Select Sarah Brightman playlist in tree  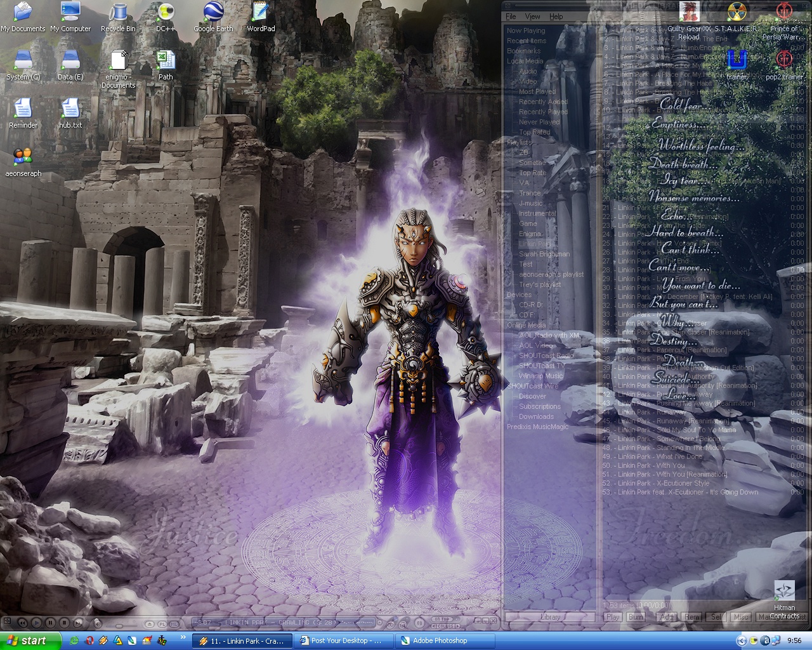click(x=544, y=254)
